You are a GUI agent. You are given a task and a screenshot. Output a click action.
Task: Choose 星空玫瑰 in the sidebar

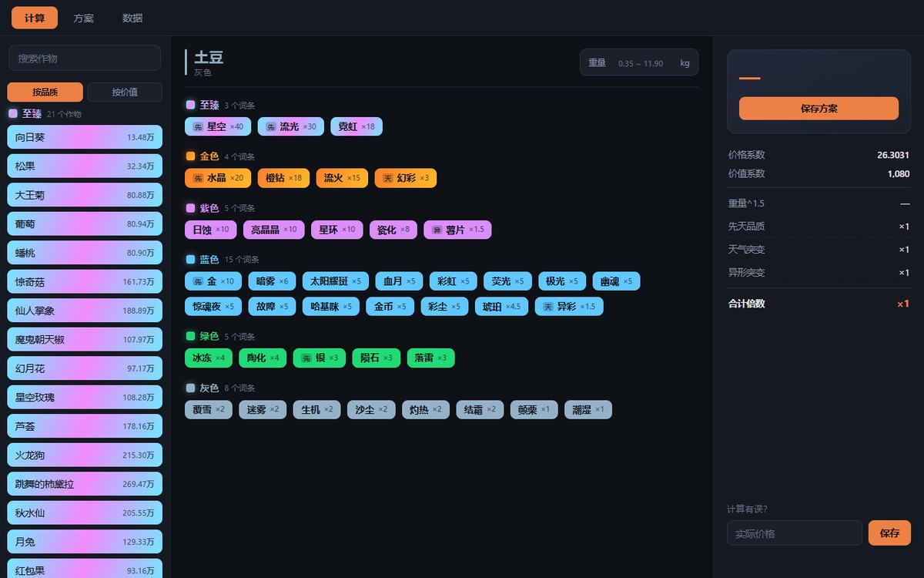click(85, 397)
